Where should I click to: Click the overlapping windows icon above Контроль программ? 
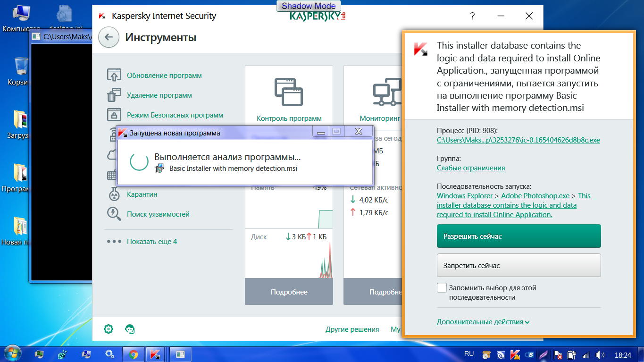pyautogui.click(x=289, y=92)
